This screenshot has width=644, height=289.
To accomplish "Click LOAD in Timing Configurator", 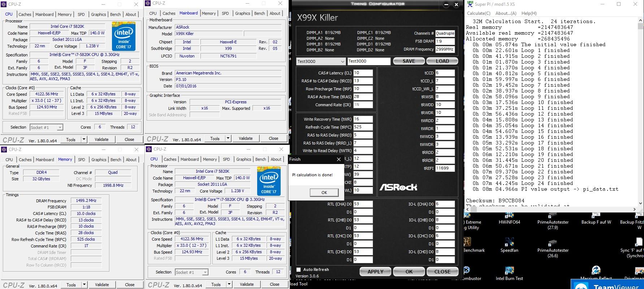I will pyautogui.click(x=442, y=61).
